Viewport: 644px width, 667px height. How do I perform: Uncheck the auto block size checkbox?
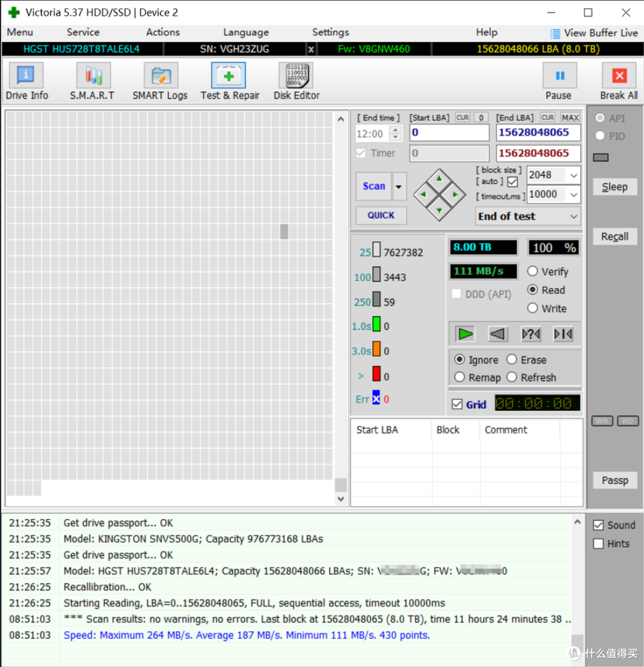tap(513, 182)
